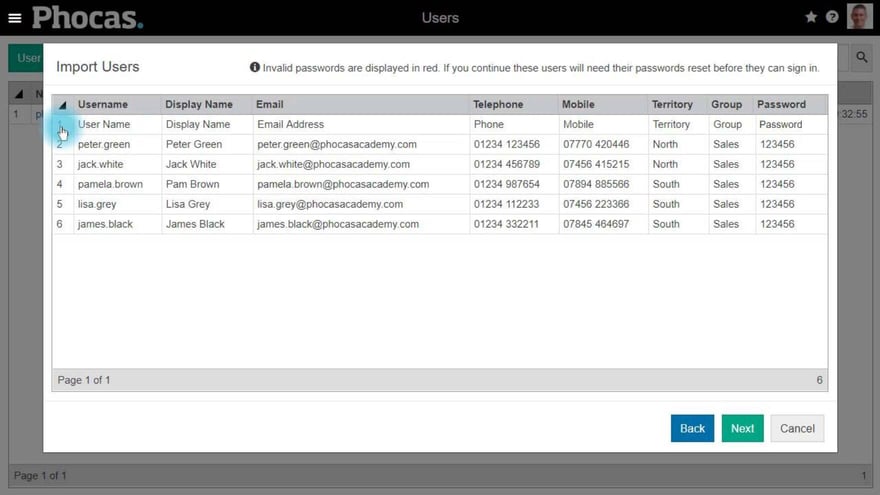
Task: Open Telephone column header
Action: 498,104
